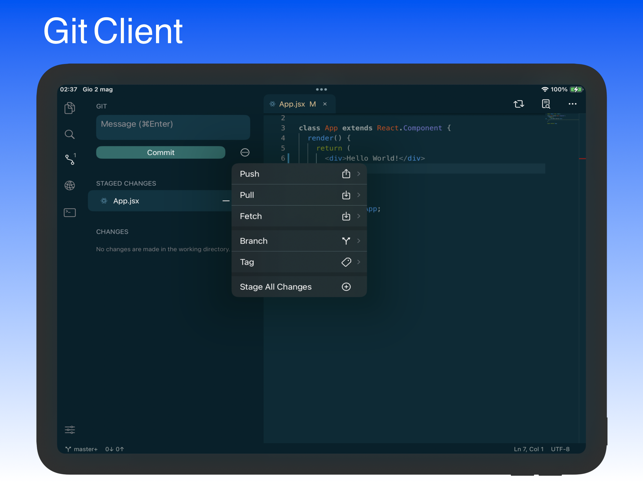
Task: Click the STAGED CHANGES section header
Action: (x=126, y=183)
